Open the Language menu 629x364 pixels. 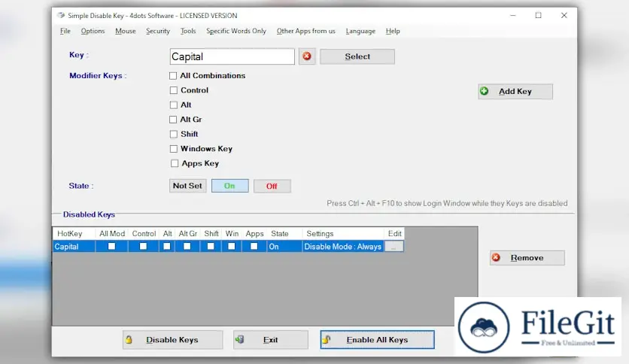[360, 31]
